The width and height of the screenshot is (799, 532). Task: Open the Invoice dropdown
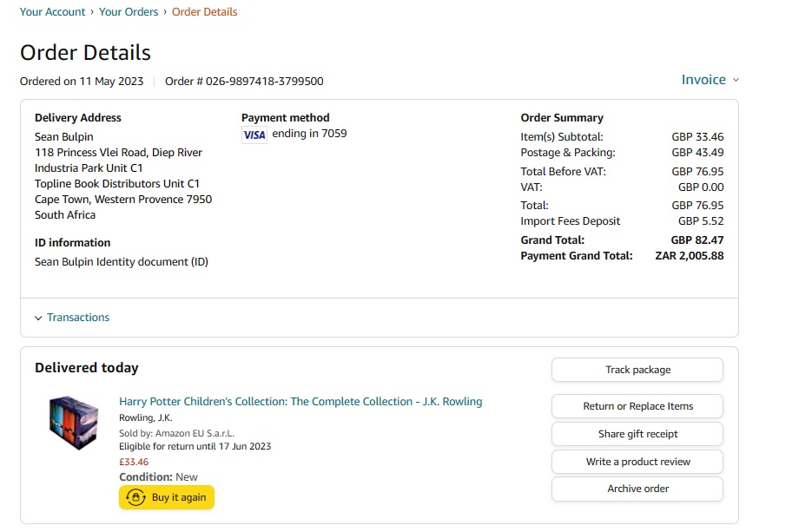click(710, 80)
